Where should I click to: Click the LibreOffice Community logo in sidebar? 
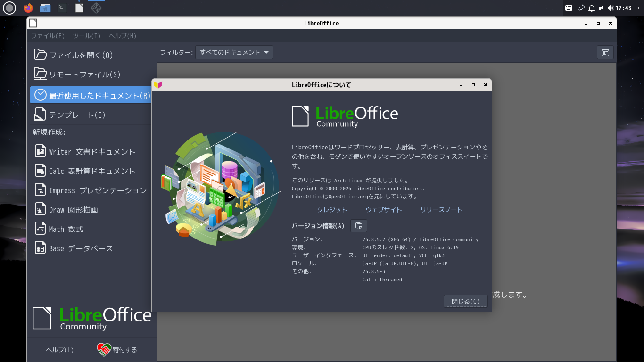click(92, 318)
